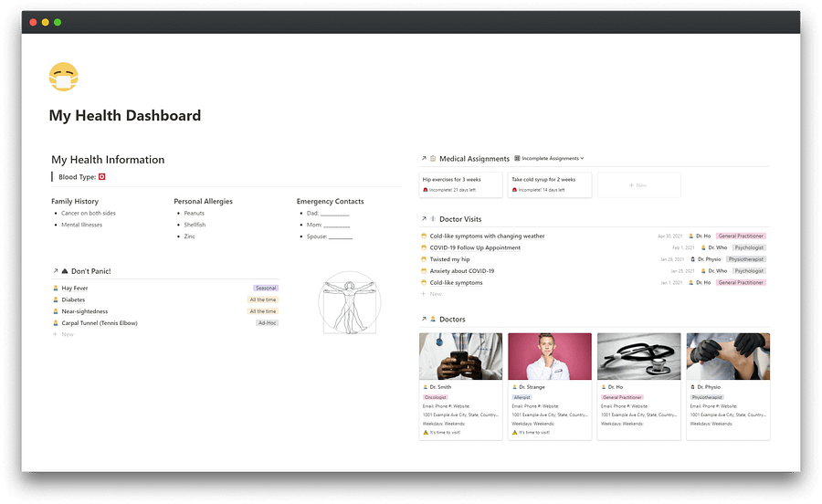Image resolution: width=822 pixels, height=504 pixels.
Task: Click the board view icon before Incomplete Assignments
Action: pyautogui.click(x=517, y=158)
